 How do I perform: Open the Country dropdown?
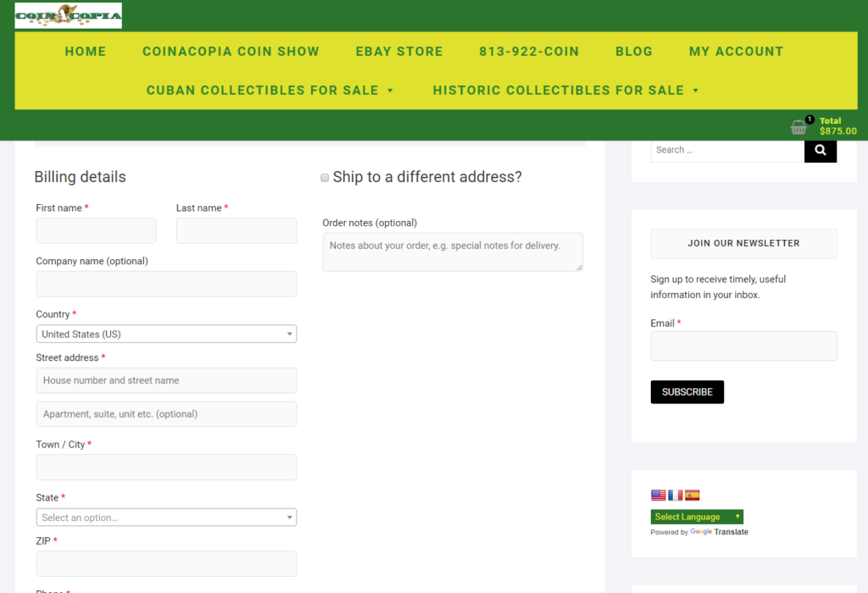point(166,334)
